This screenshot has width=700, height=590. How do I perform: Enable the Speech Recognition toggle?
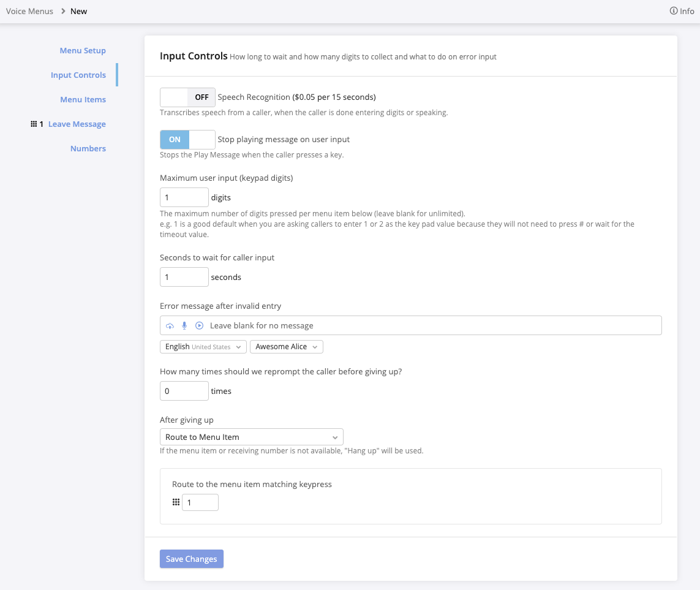coord(187,97)
